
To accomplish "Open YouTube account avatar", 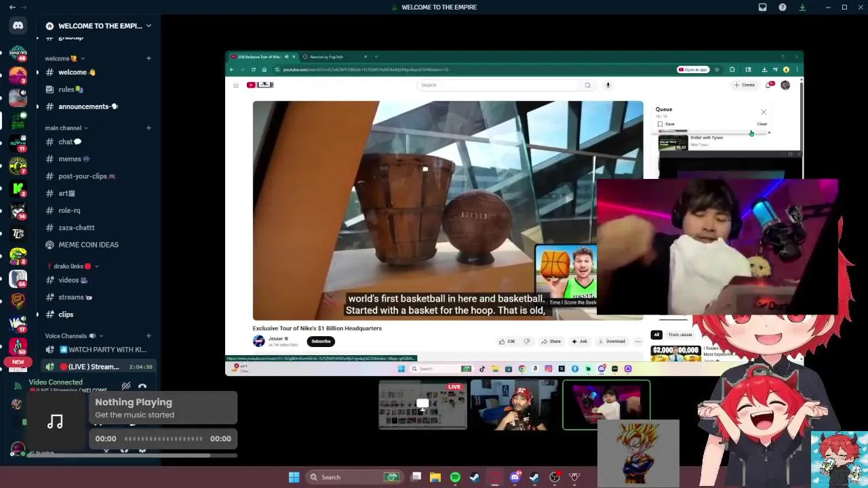I will point(785,85).
